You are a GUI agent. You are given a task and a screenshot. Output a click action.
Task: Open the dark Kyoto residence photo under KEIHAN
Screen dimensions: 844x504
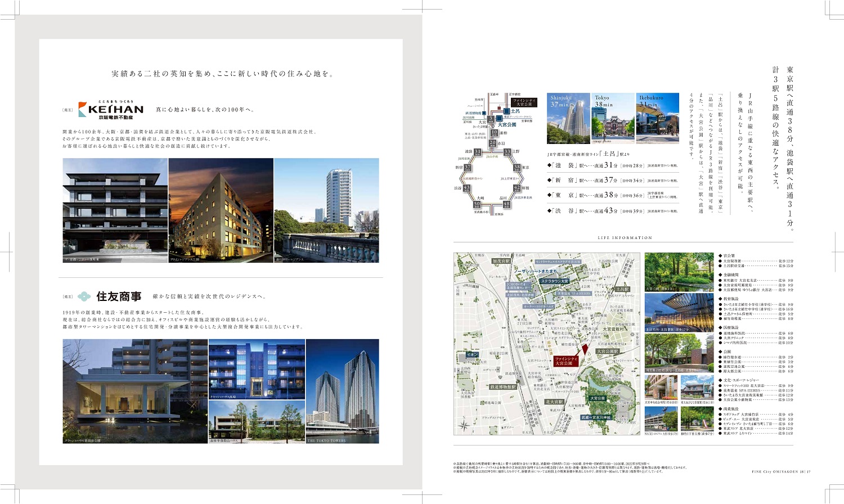click(x=115, y=210)
